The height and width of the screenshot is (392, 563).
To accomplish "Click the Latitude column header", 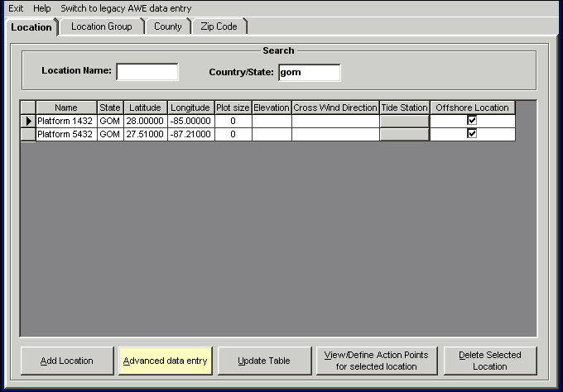I will point(145,108).
